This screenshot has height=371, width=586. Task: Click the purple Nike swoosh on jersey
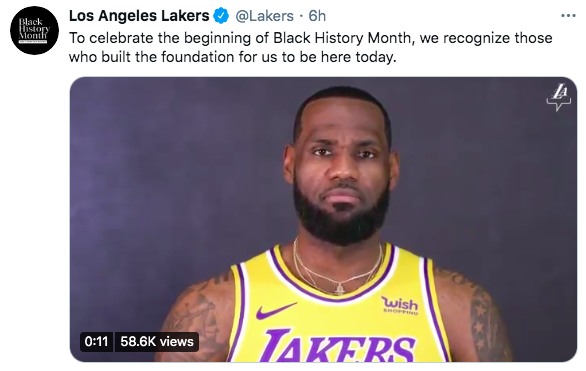click(x=275, y=310)
